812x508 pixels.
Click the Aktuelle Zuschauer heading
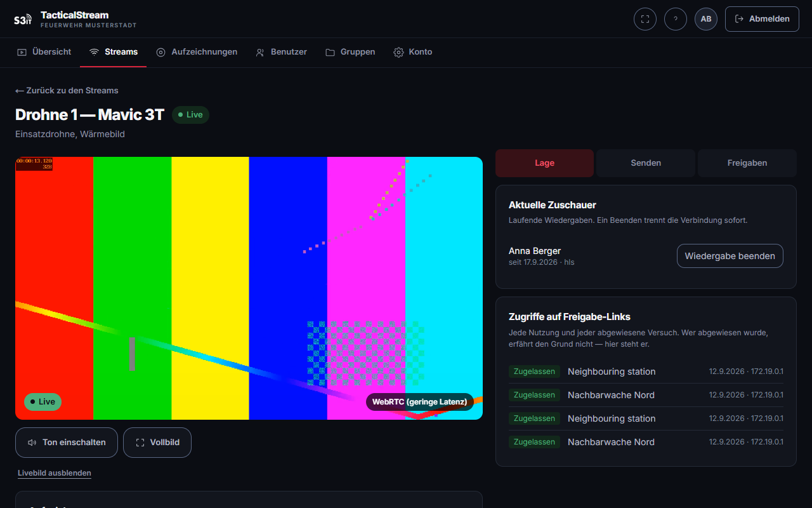click(553, 205)
